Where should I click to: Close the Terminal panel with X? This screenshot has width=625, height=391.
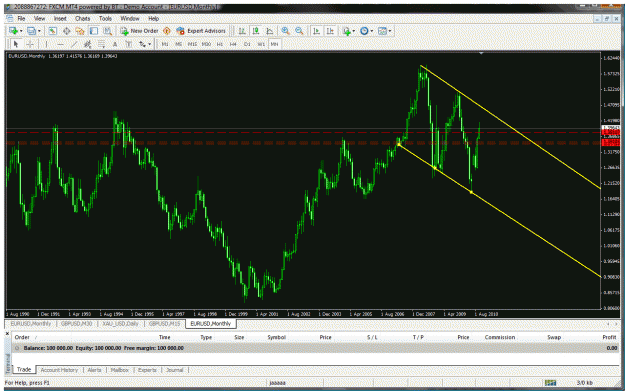pos(7,333)
